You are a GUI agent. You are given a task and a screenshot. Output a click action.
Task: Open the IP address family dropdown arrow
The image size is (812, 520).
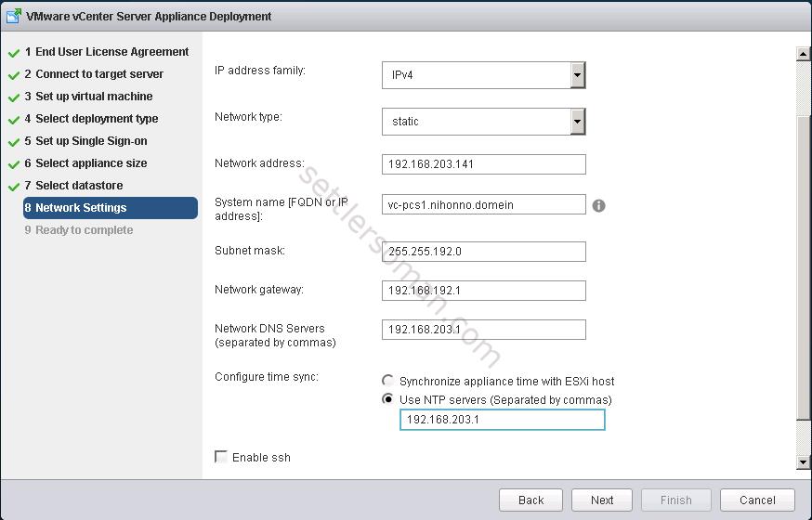tap(577, 75)
